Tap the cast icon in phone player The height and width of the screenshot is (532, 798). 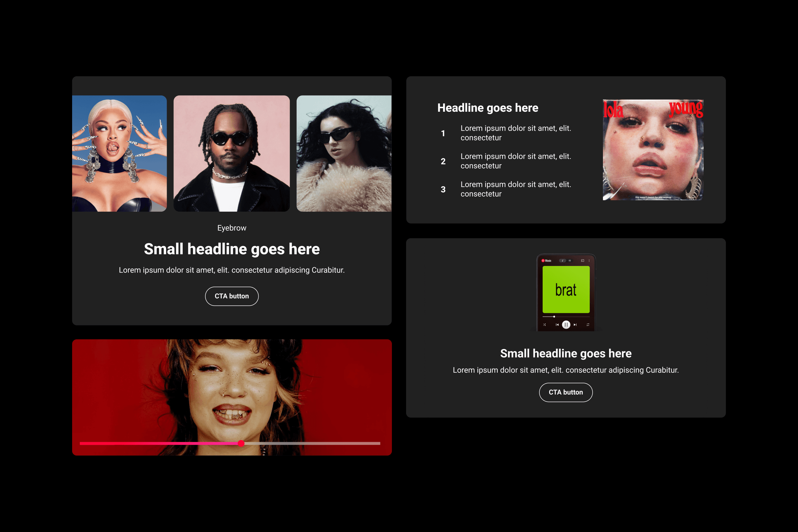[583, 261]
